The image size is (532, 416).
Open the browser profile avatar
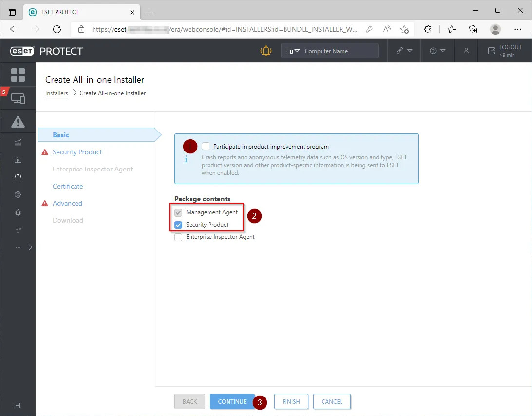click(x=495, y=29)
